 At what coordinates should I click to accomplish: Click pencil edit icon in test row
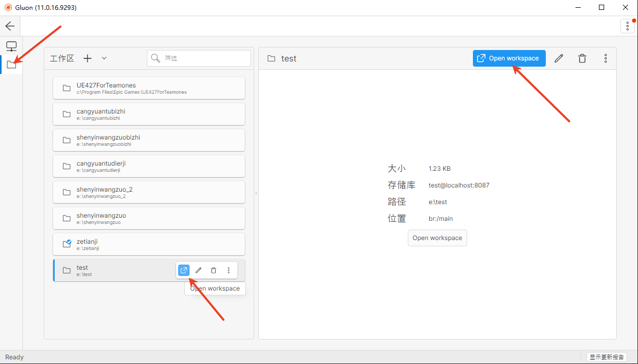click(x=198, y=270)
